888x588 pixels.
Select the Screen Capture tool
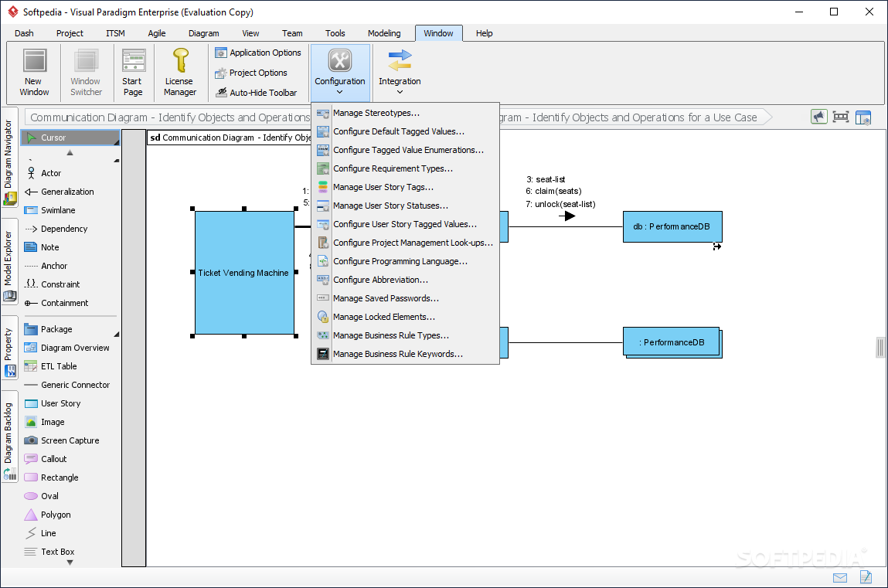point(70,441)
